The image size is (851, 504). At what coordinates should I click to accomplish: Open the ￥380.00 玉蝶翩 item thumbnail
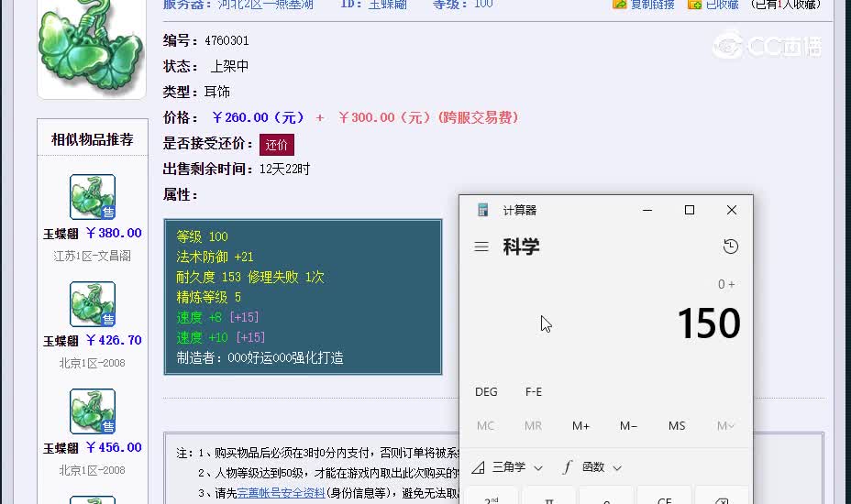point(93,196)
